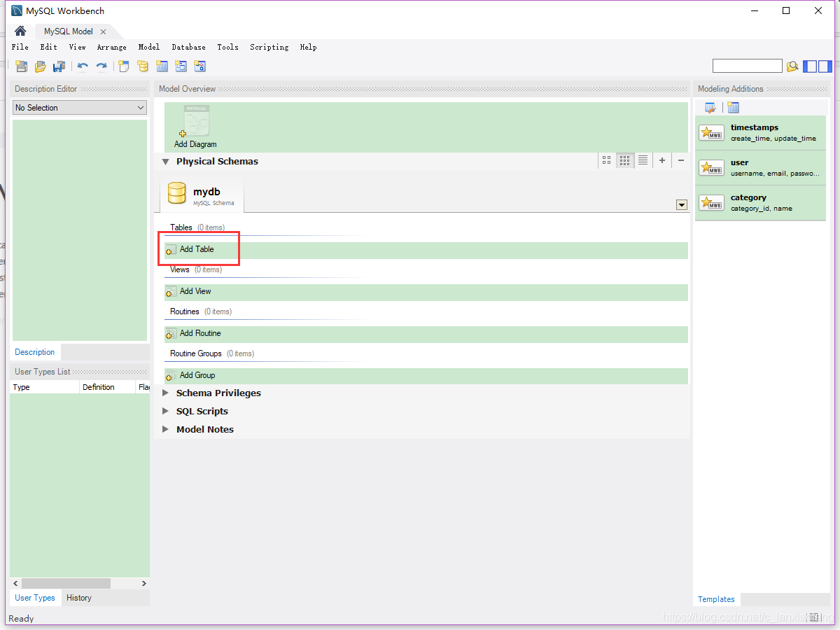Switch to list view of schema items
The width and height of the screenshot is (840, 630).
(x=643, y=161)
